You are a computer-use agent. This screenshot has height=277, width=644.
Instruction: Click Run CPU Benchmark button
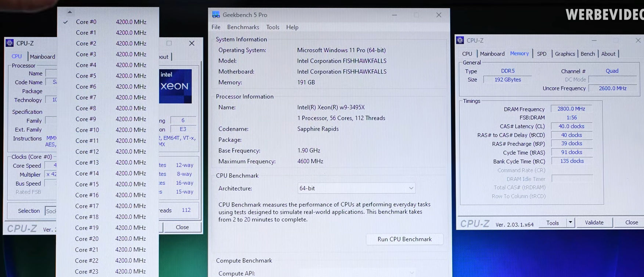pyautogui.click(x=404, y=239)
